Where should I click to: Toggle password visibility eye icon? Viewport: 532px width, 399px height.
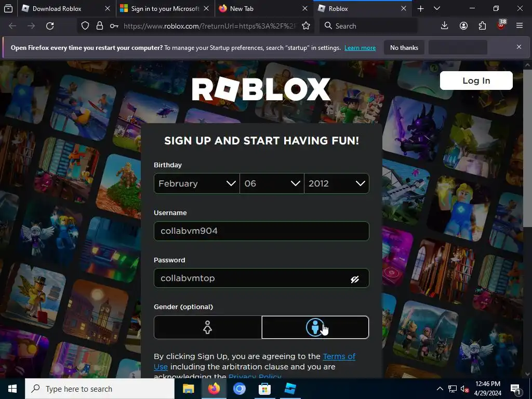(354, 279)
